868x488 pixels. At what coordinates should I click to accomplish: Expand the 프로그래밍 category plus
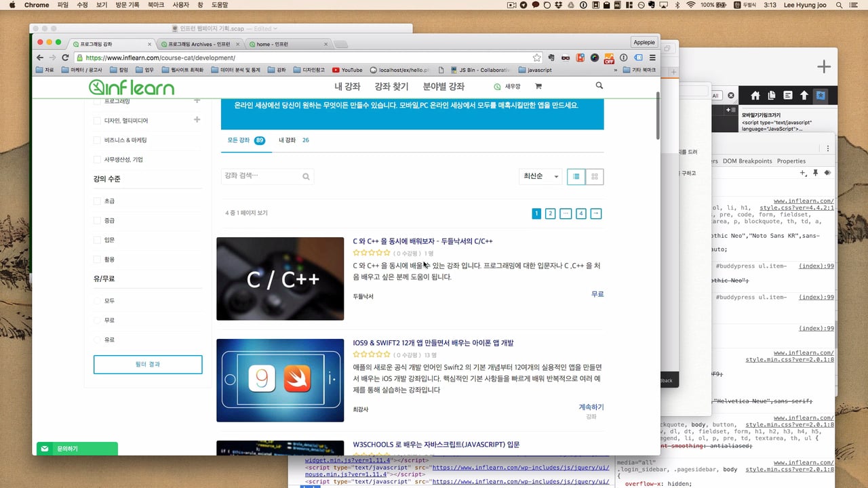click(197, 101)
